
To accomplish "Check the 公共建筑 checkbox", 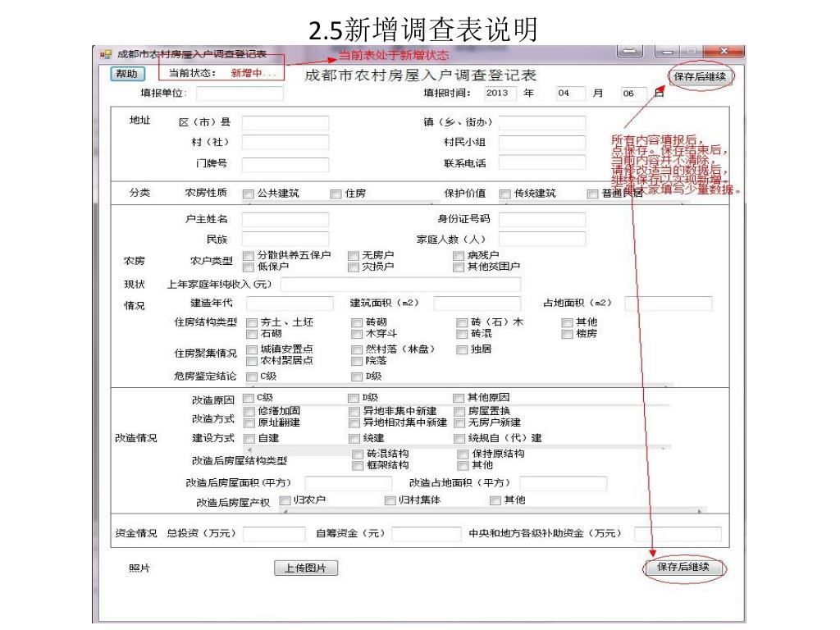I will [248, 194].
